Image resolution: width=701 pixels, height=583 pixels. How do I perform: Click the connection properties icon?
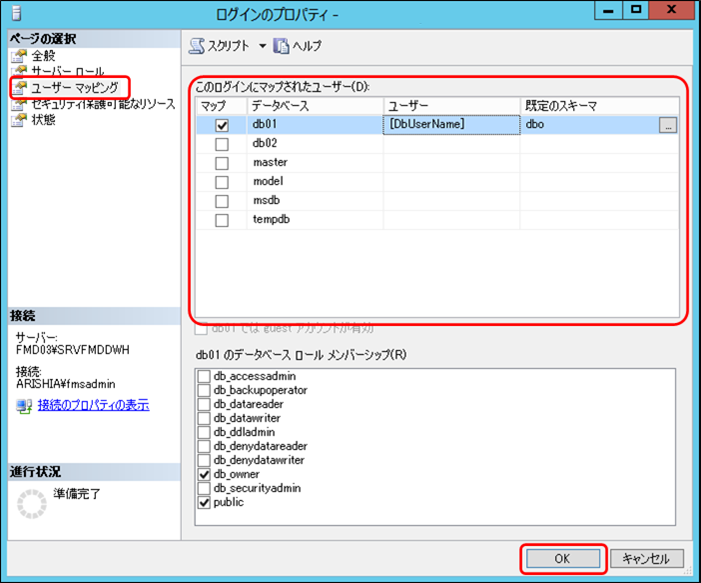24,405
